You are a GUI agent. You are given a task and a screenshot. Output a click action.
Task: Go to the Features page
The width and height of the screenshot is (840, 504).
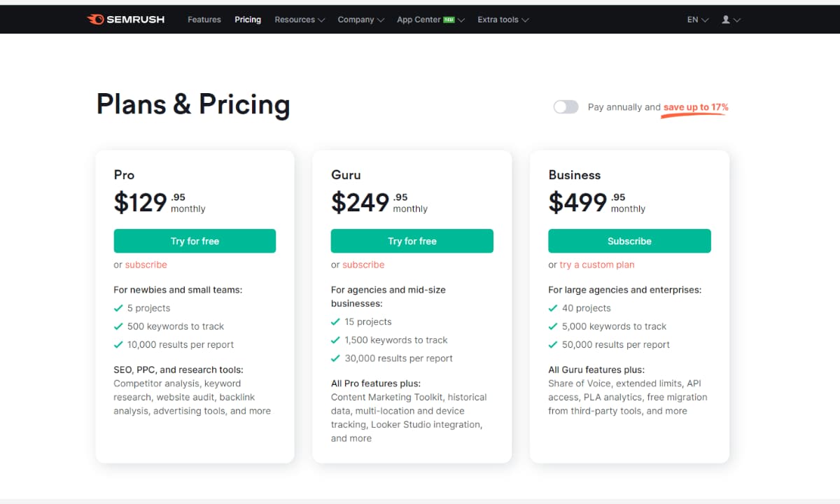[x=204, y=20]
